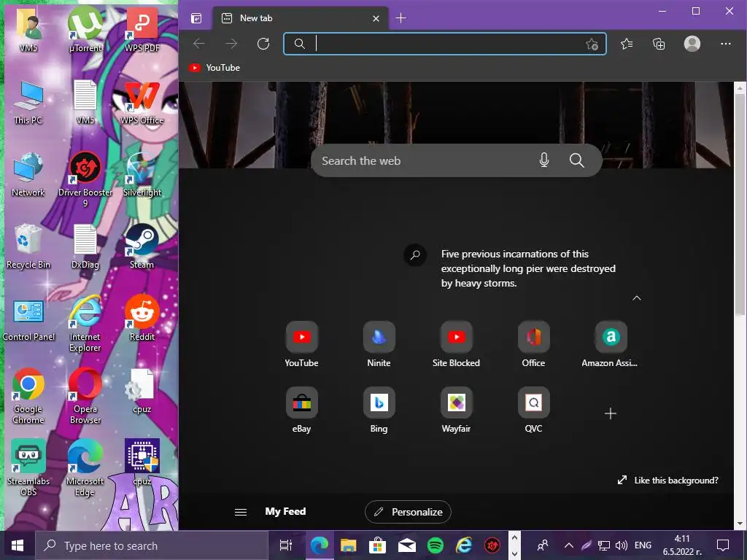Open Task View on the taskbar

tap(286, 545)
